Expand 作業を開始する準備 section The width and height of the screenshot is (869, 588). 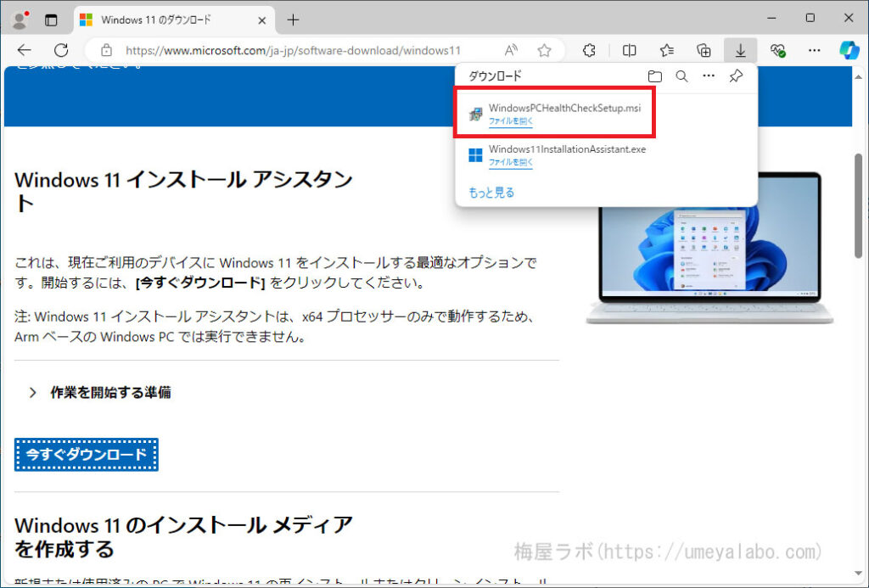pyautogui.click(x=100, y=392)
